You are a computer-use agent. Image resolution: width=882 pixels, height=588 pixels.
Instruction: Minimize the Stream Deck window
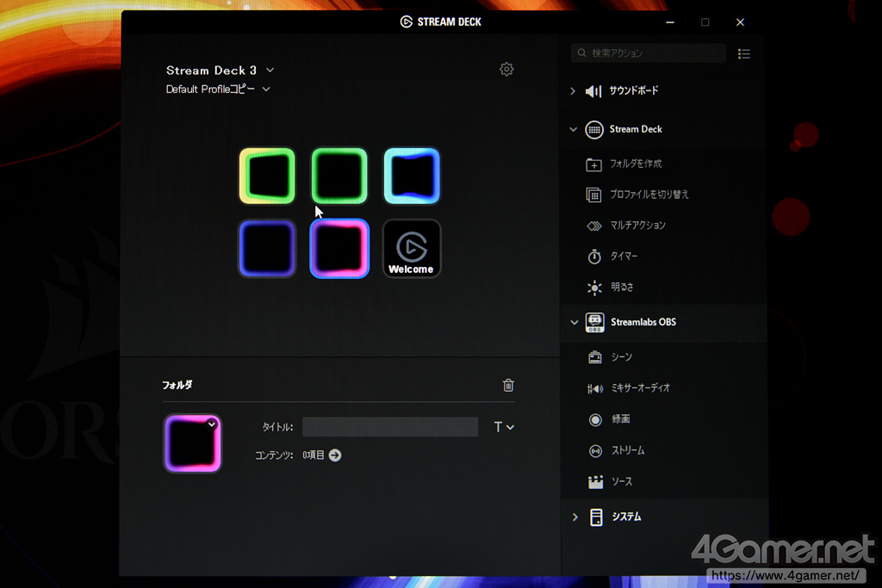tap(670, 22)
